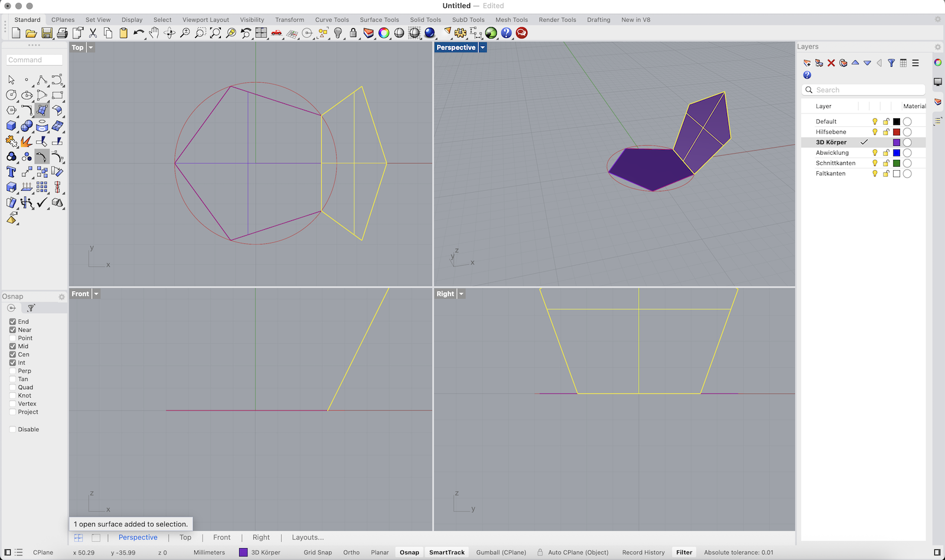Undo the last action with the Undo arrow
This screenshot has width=945, height=560.
139,33
